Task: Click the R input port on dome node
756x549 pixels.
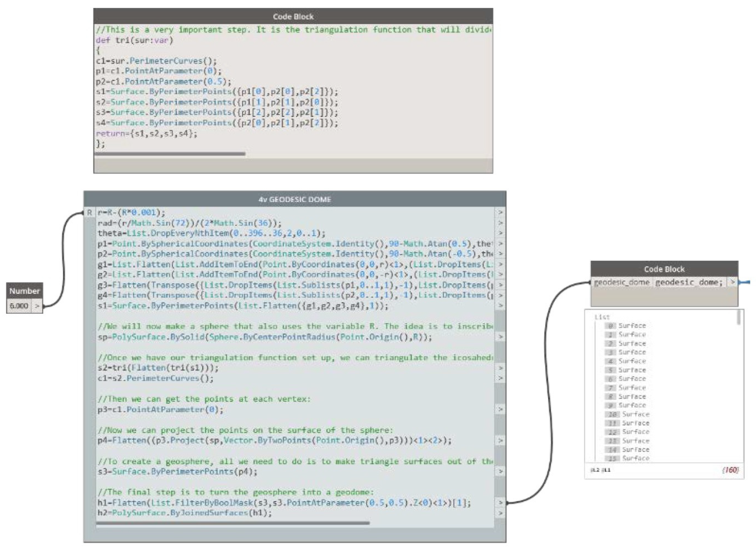Action: point(89,213)
